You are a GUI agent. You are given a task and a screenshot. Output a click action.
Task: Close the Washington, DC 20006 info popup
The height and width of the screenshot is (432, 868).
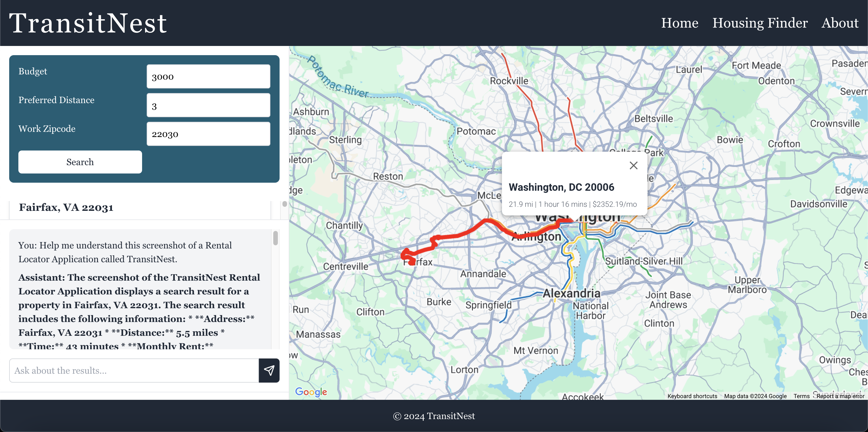coord(633,165)
